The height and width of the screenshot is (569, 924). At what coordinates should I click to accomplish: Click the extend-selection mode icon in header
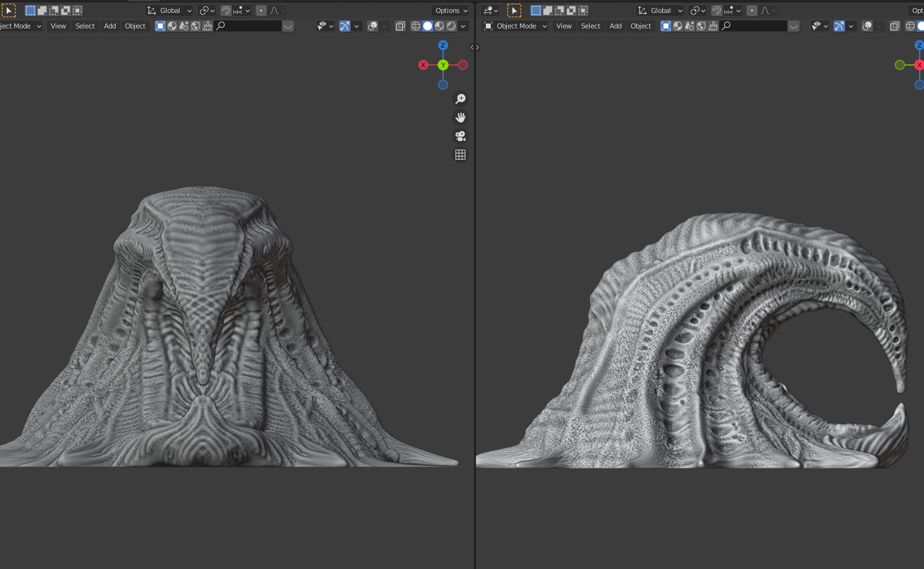click(x=41, y=10)
